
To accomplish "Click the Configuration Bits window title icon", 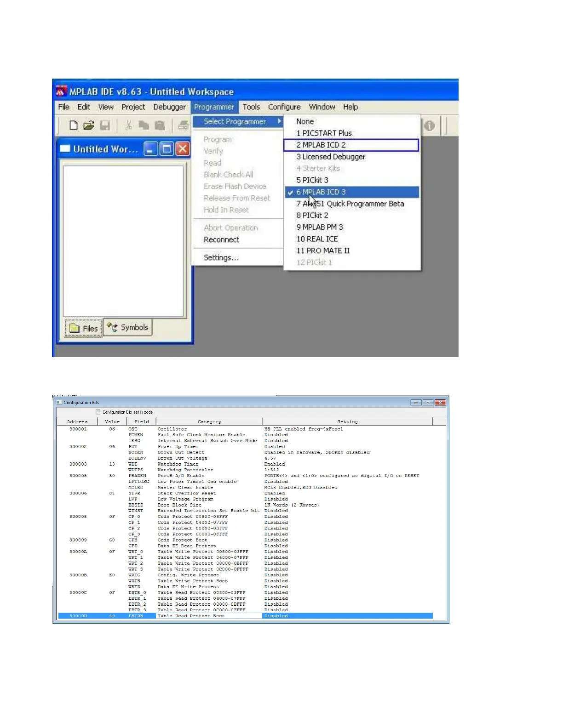I will [x=59, y=402].
